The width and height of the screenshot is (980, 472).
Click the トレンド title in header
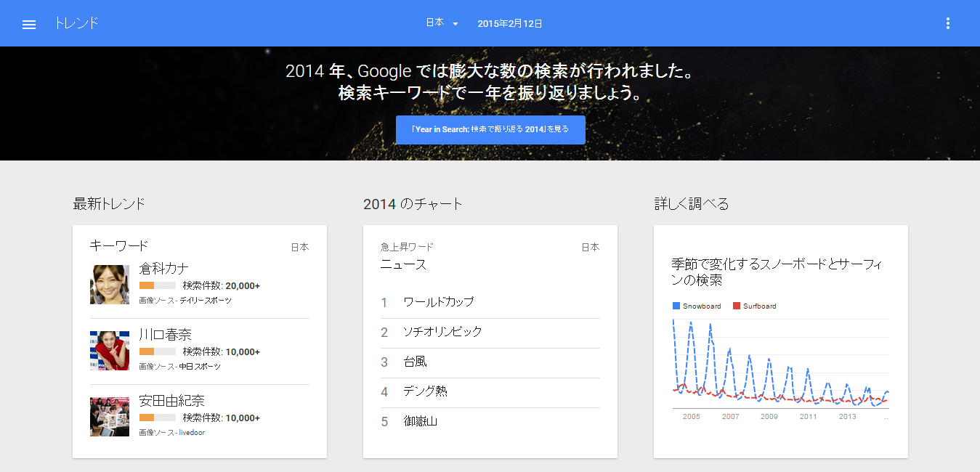pyautogui.click(x=76, y=23)
